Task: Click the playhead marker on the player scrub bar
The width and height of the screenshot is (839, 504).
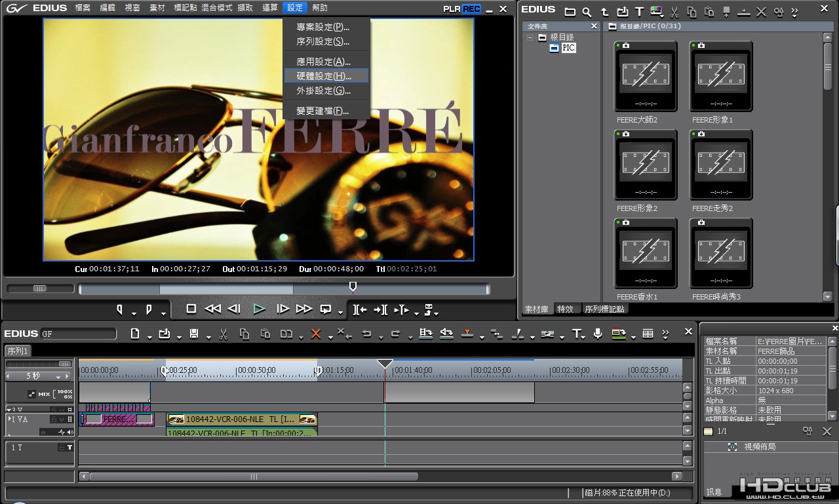Action: click(353, 287)
